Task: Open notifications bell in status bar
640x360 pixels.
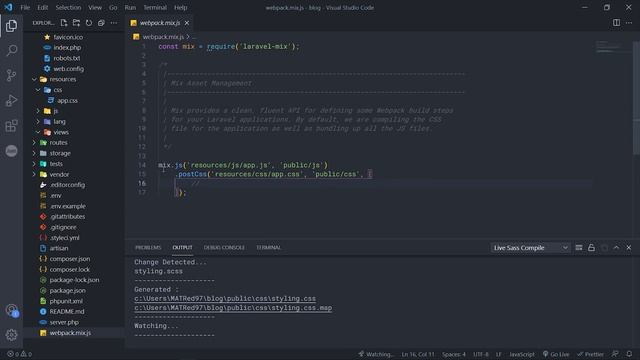Action: pyautogui.click(x=629, y=354)
